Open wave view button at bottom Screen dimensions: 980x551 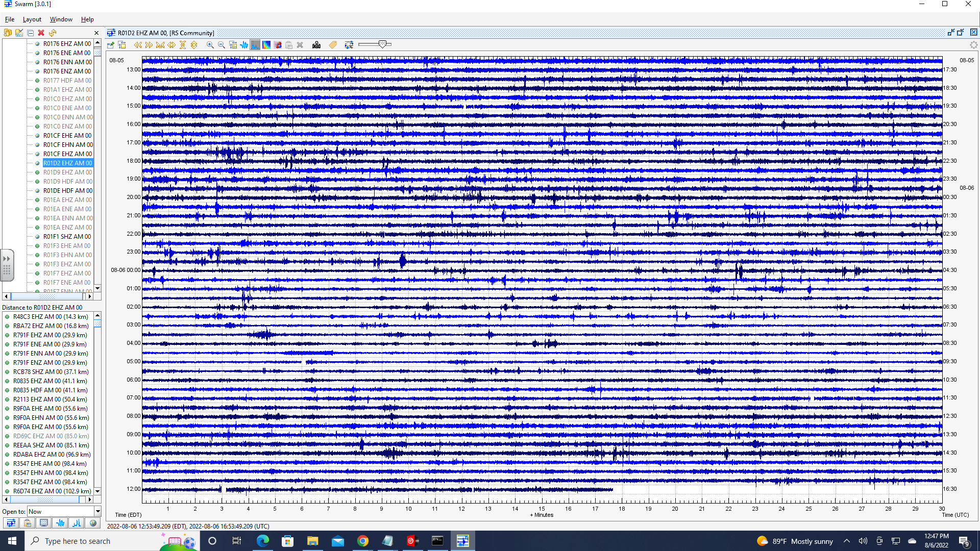[60, 523]
